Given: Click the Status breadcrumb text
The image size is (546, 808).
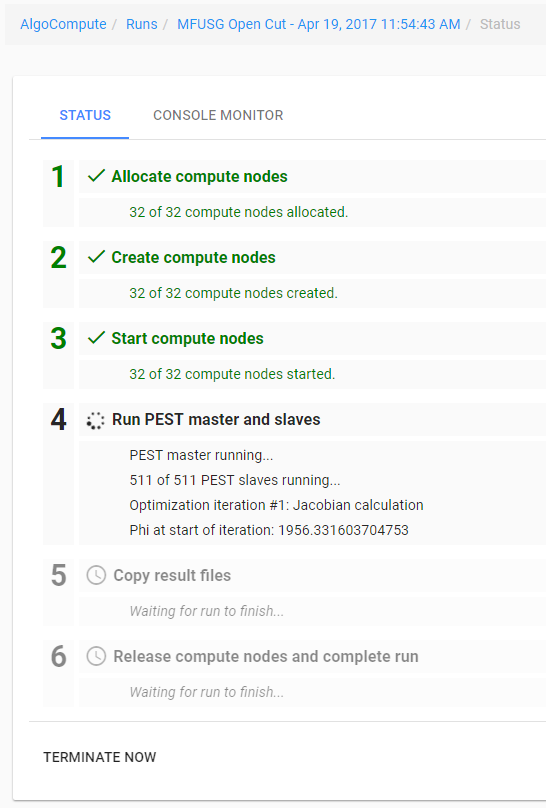Looking at the screenshot, I should pos(500,24).
